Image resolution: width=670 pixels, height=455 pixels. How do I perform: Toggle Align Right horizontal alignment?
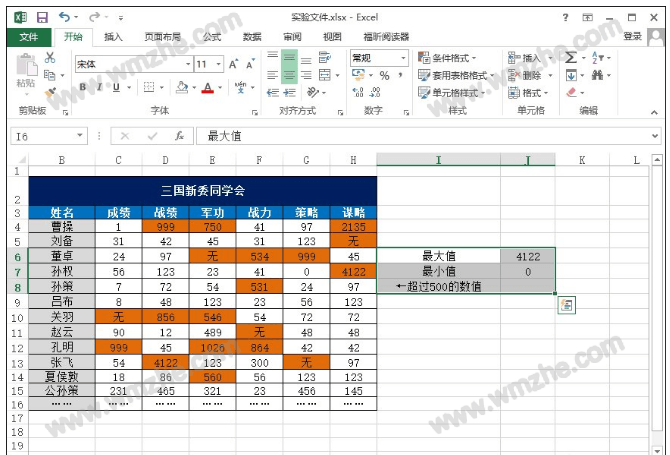[306, 75]
